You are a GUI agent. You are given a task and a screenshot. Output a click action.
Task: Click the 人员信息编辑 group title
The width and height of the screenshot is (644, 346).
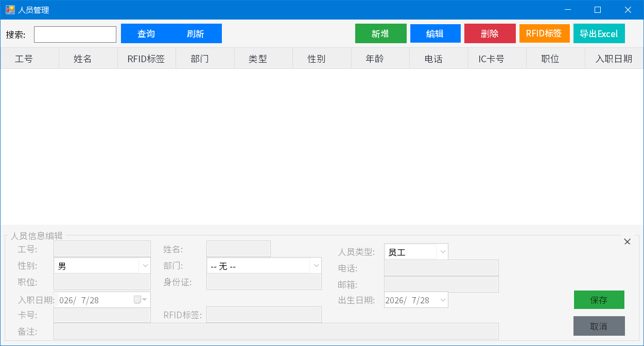tap(37, 235)
